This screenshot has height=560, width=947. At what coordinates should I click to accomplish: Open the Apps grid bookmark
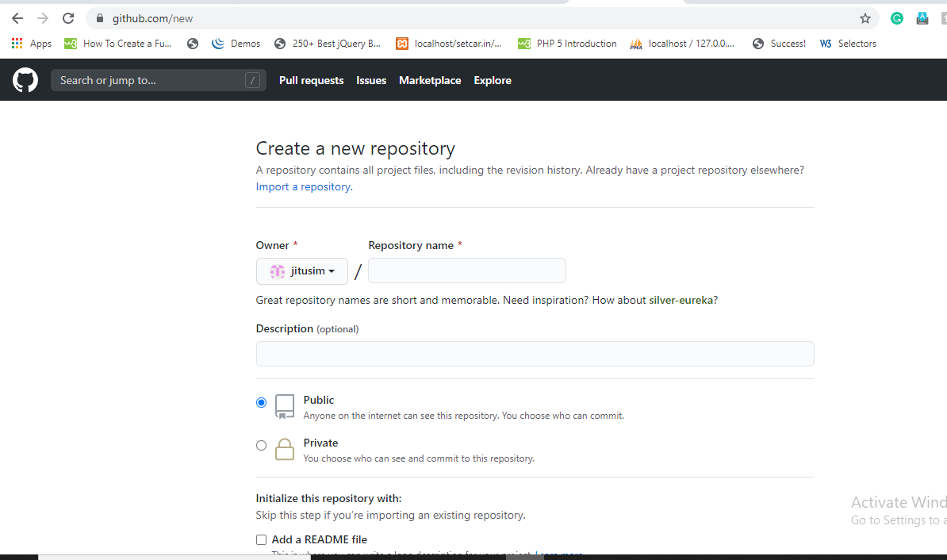coord(32,44)
